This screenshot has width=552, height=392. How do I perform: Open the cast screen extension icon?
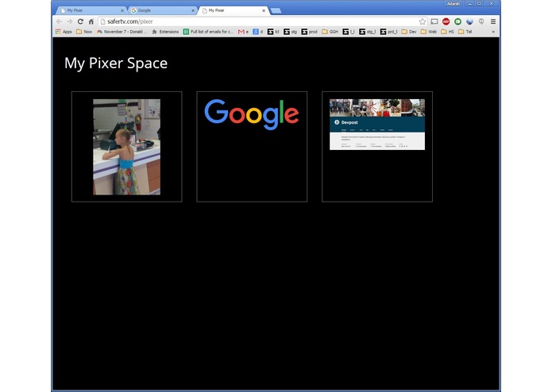tap(434, 21)
